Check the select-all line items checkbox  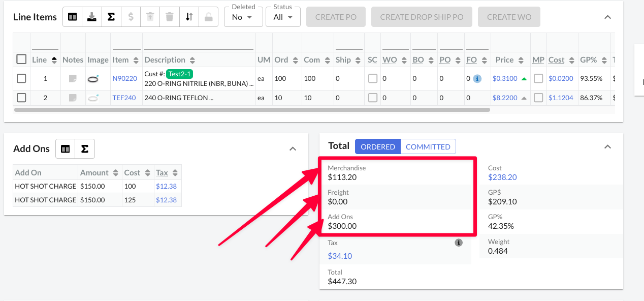point(21,59)
